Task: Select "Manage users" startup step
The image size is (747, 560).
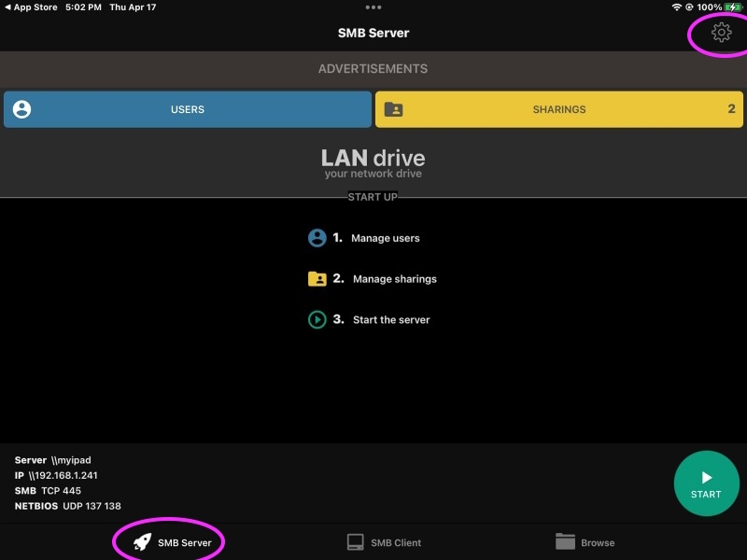Action: tap(385, 238)
